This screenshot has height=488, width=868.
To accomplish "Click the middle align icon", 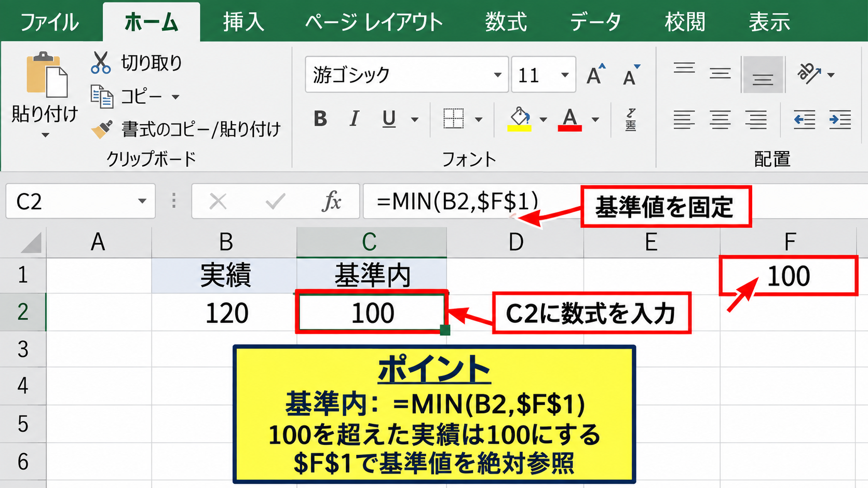I will pos(720,74).
